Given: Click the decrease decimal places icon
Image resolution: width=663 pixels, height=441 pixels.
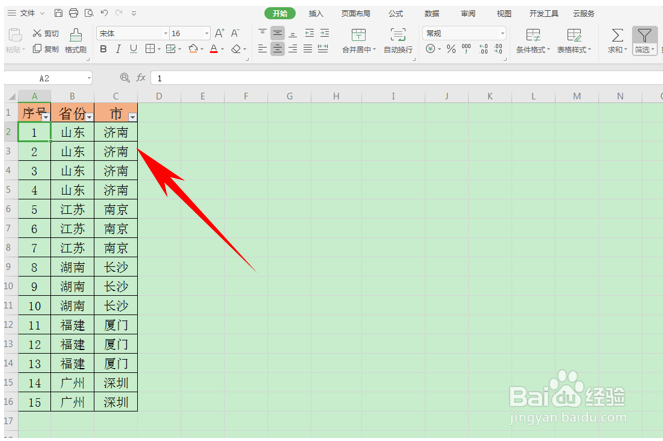Looking at the screenshot, I should tap(499, 49).
